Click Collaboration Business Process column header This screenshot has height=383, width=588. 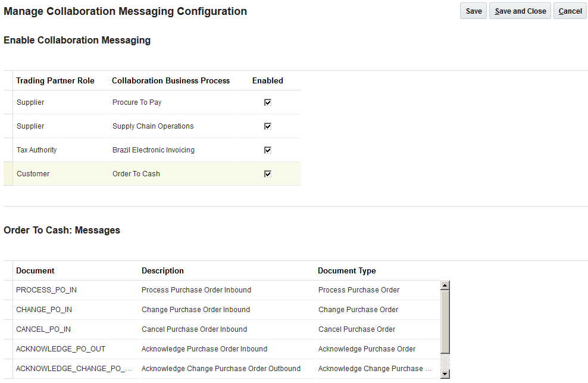170,80
